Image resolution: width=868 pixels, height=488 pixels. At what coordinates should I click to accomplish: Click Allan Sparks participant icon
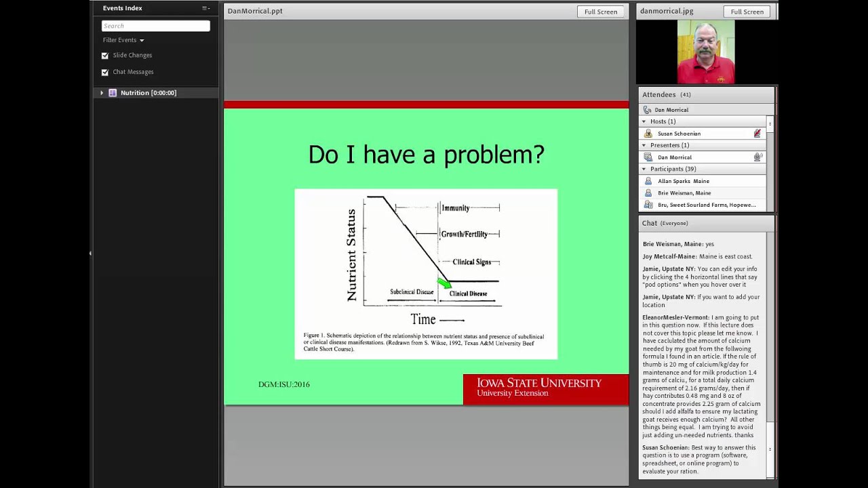tap(648, 181)
